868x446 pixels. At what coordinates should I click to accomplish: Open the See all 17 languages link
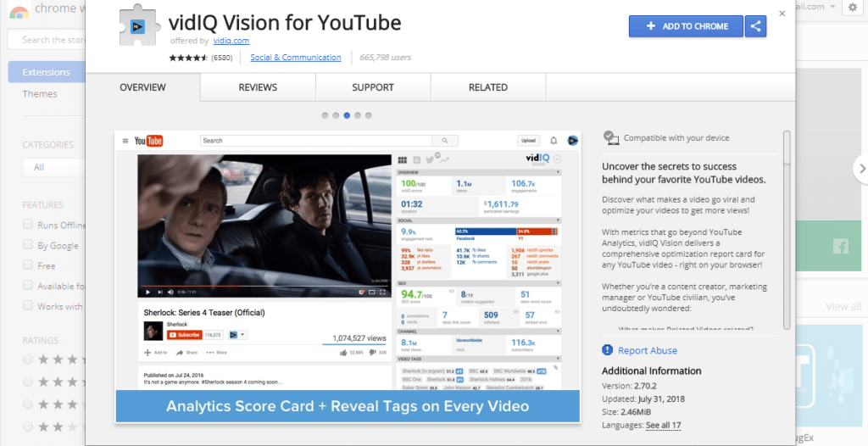coord(663,425)
